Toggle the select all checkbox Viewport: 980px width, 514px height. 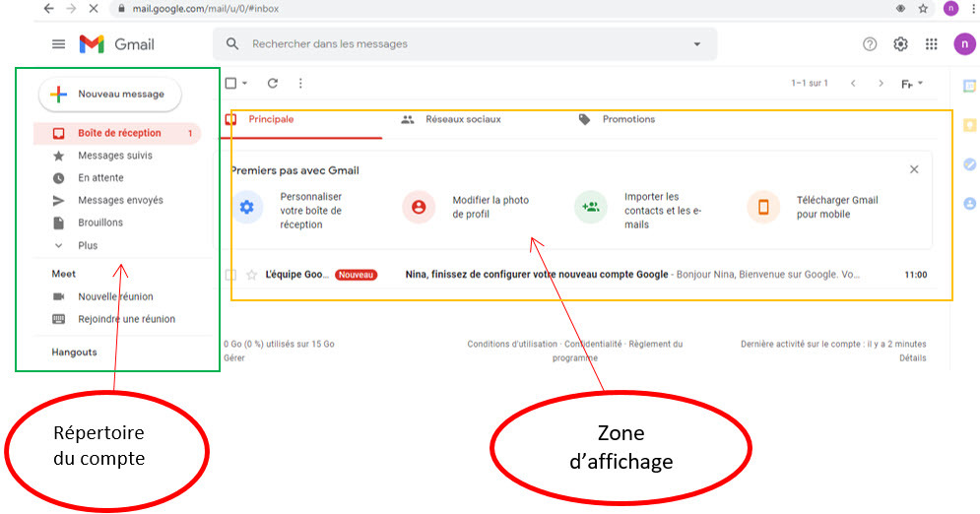(230, 83)
